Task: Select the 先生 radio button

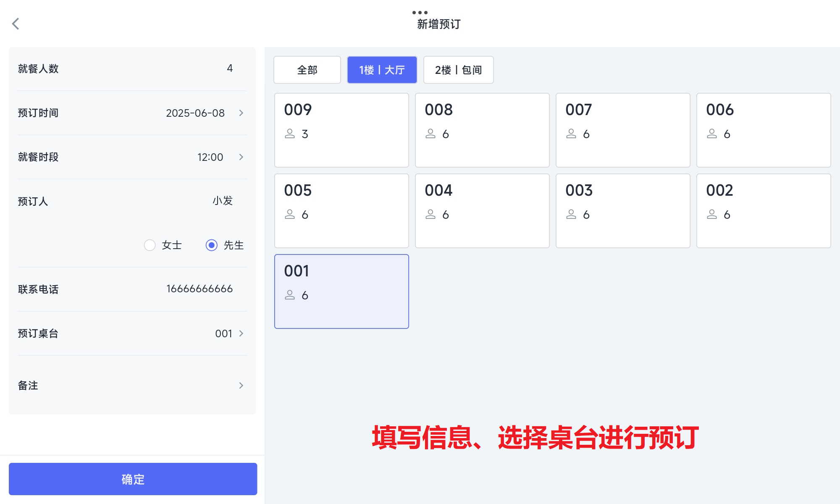Action: tap(211, 245)
